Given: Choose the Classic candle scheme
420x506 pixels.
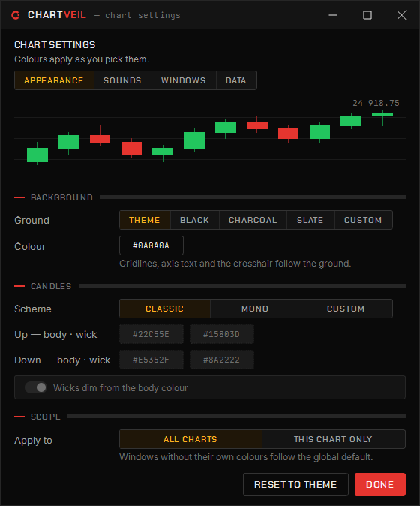Looking at the screenshot, I should click(165, 309).
